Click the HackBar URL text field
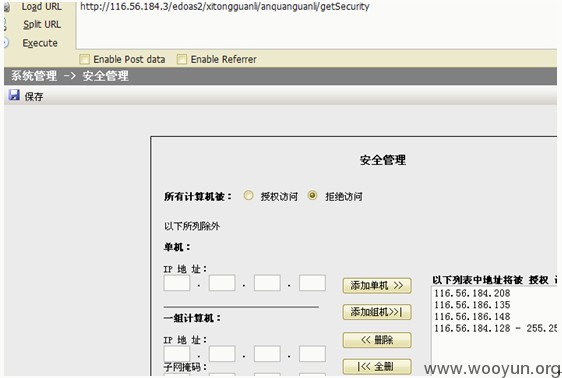The width and height of the screenshot is (562, 378). (316, 25)
